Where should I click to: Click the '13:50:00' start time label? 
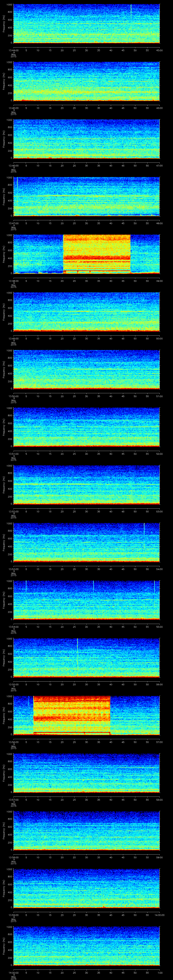tap(13, 396)
